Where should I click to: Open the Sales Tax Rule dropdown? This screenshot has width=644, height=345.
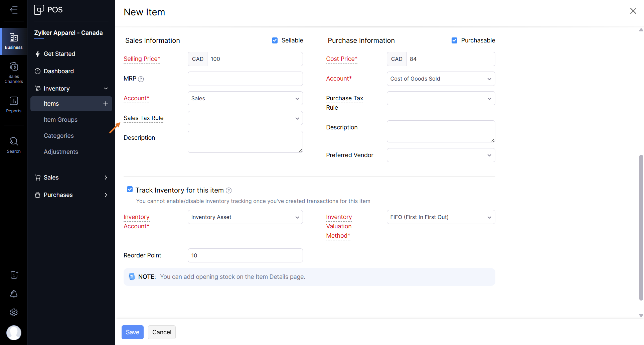pos(245,118)
